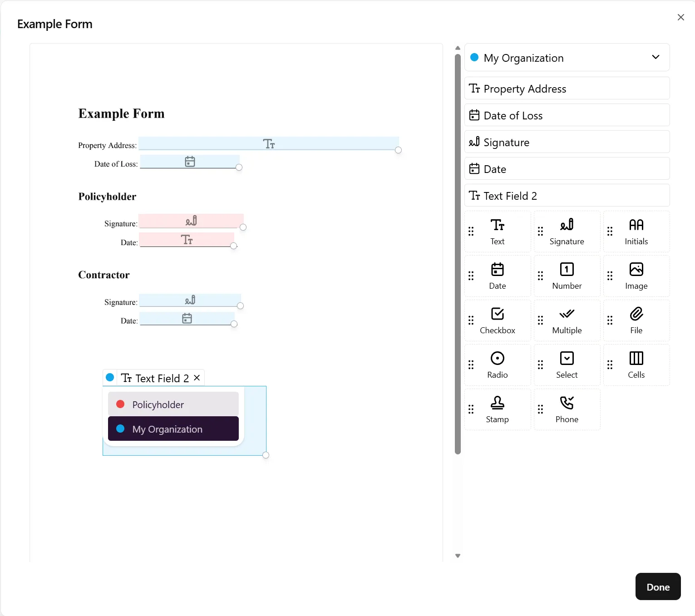Add a Stamp field from the palette
Screen dimensions: 695x616
pyautogui.click(x=498, y=409)
